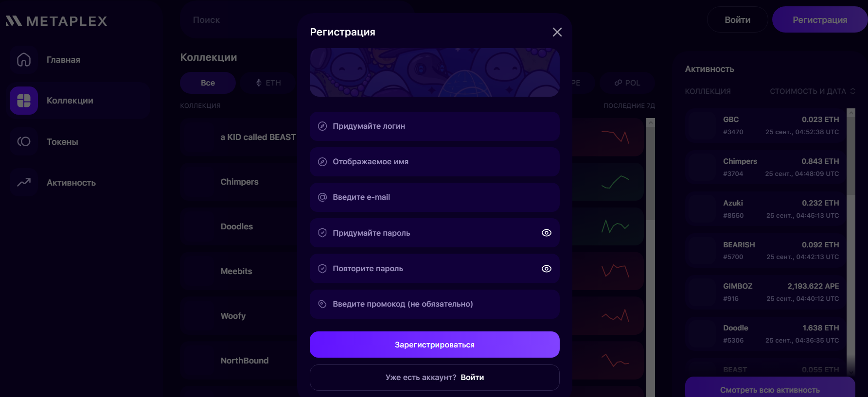Switch to the POL filter tab
Viewport: 868px width, 397px height.
pos(627,83)
